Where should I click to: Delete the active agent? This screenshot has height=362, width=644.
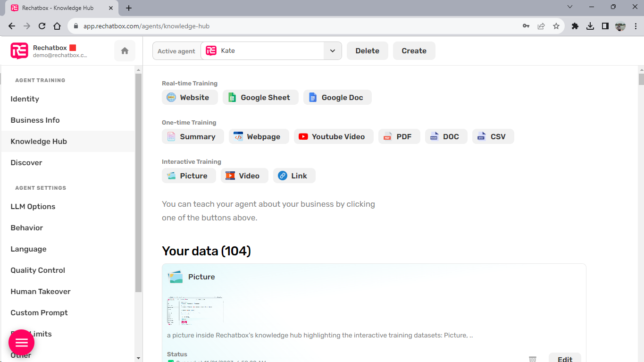(368, 51)
